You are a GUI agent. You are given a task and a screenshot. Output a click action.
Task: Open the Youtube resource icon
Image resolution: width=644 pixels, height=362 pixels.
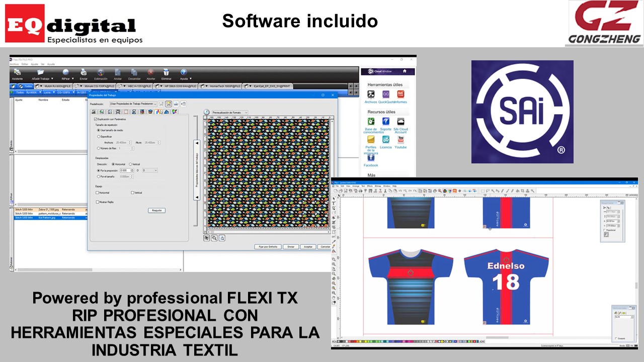(x=400, y=140)
